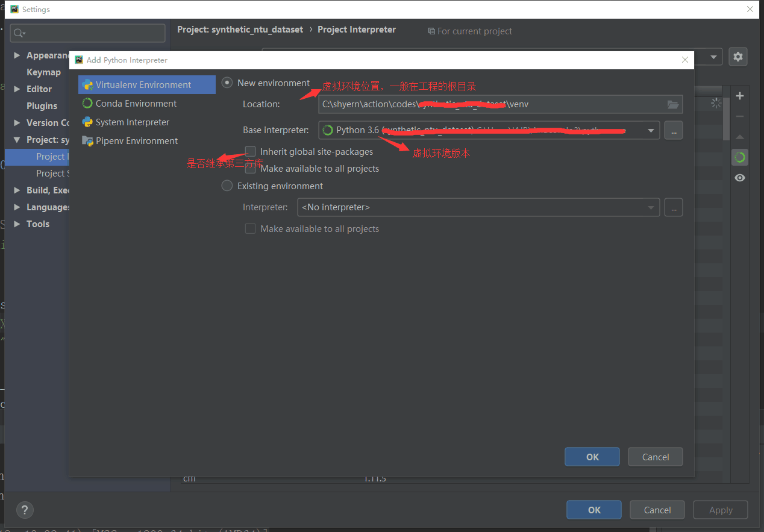Expand the Build, Execution settings node

tap(17, 190)
